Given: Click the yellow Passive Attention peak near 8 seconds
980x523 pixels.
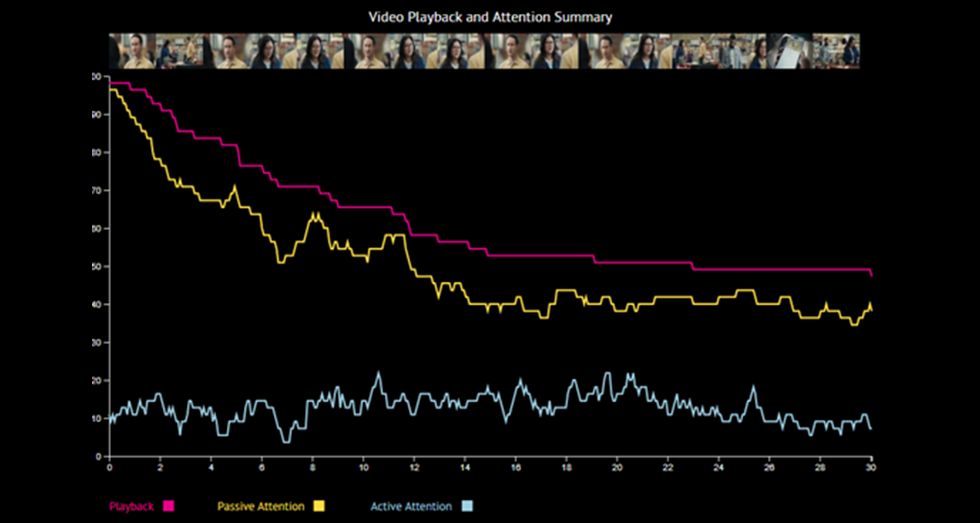Looking at the screenshot, I should tap(315, 214).
